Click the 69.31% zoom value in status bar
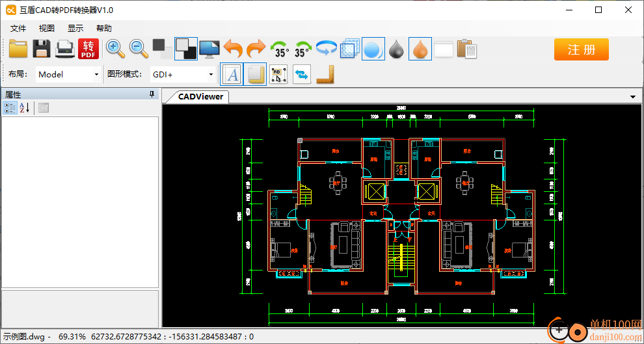The image size is (644, 344). click(x=72, y=337)
